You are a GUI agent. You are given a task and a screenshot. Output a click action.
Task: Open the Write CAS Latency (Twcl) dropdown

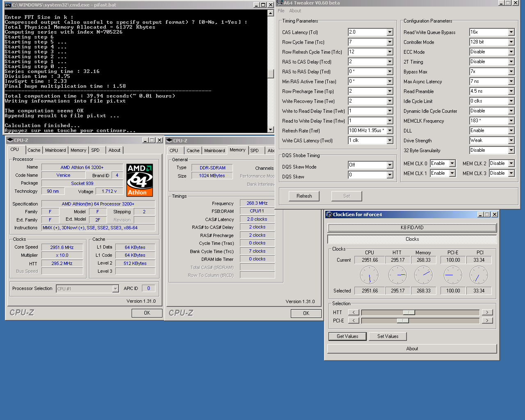click(390, 140)
